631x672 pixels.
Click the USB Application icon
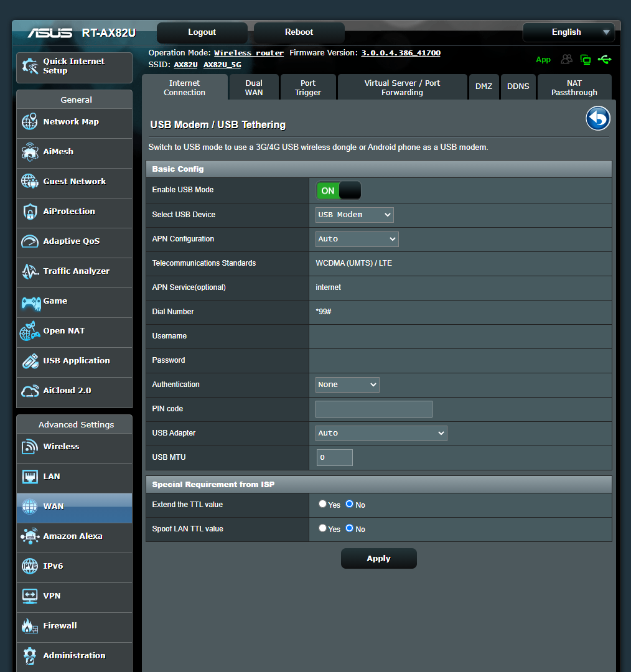(30, 362)
